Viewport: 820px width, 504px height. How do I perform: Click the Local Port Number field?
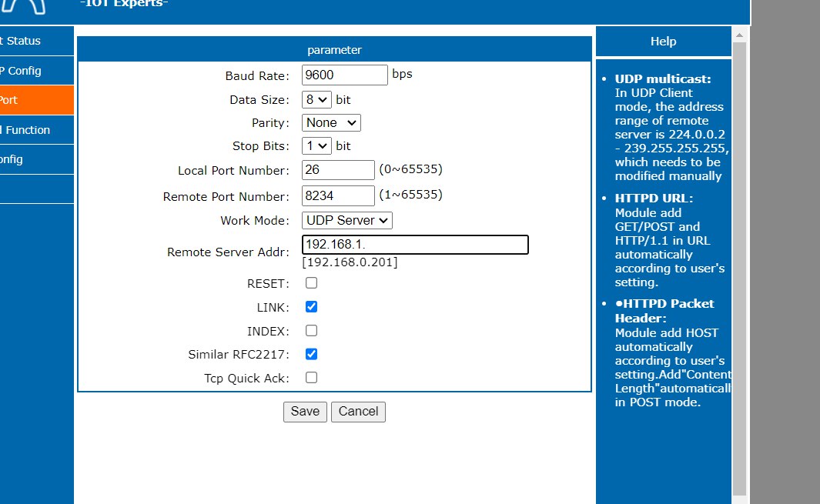click(338, 170)
